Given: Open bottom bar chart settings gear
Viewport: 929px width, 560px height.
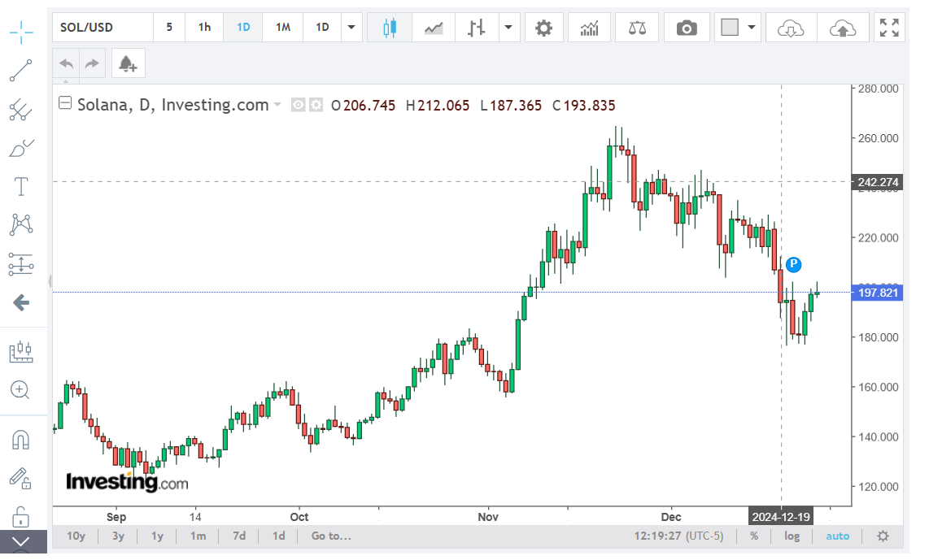Looking at the screenshot, I should coord(883,536).
